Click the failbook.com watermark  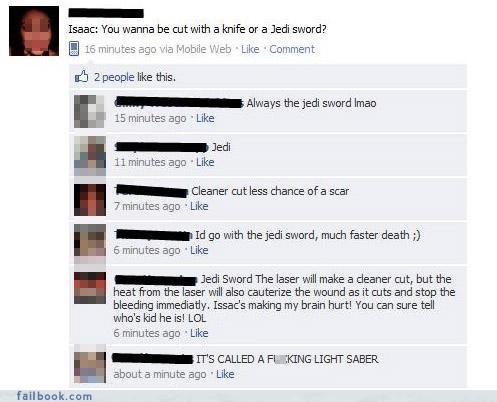tap(54, 396)
